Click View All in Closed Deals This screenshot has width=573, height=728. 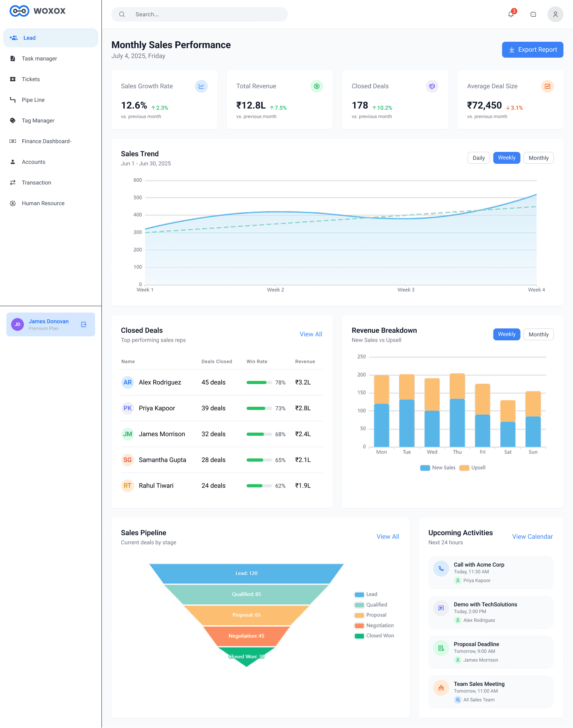click(311, 334)
